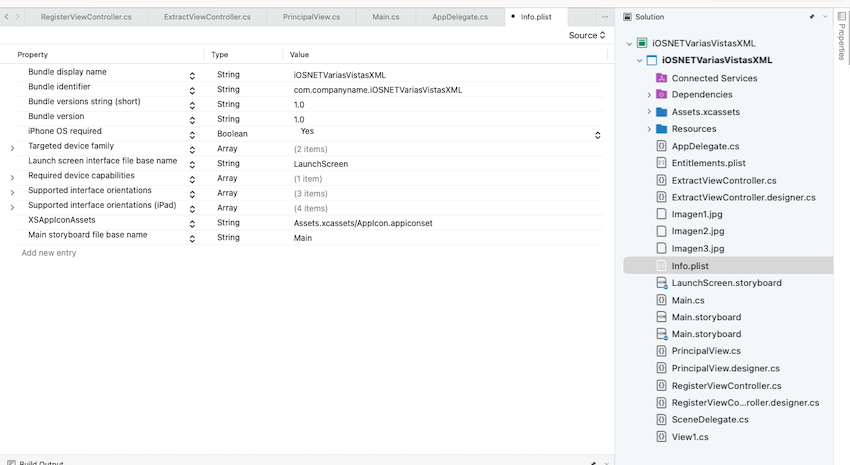Viewport: 850px width, 465px height.
Task: Click the Property column header
Action: 33,55
